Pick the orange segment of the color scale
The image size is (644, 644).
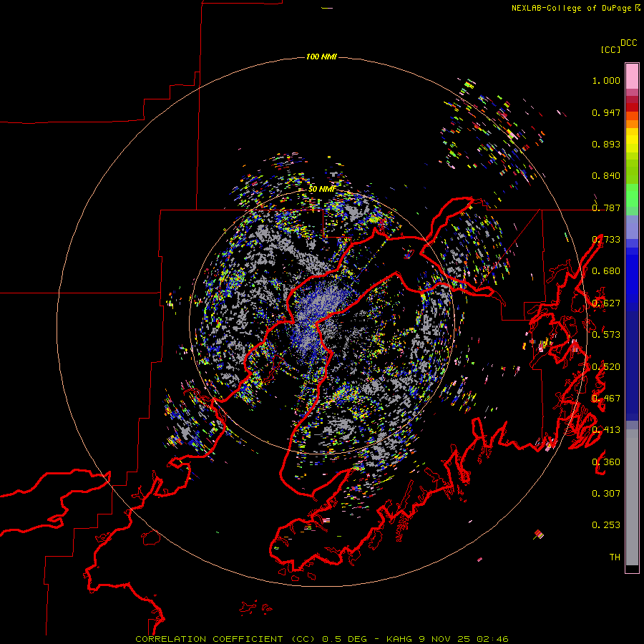(x=632, y=119)
